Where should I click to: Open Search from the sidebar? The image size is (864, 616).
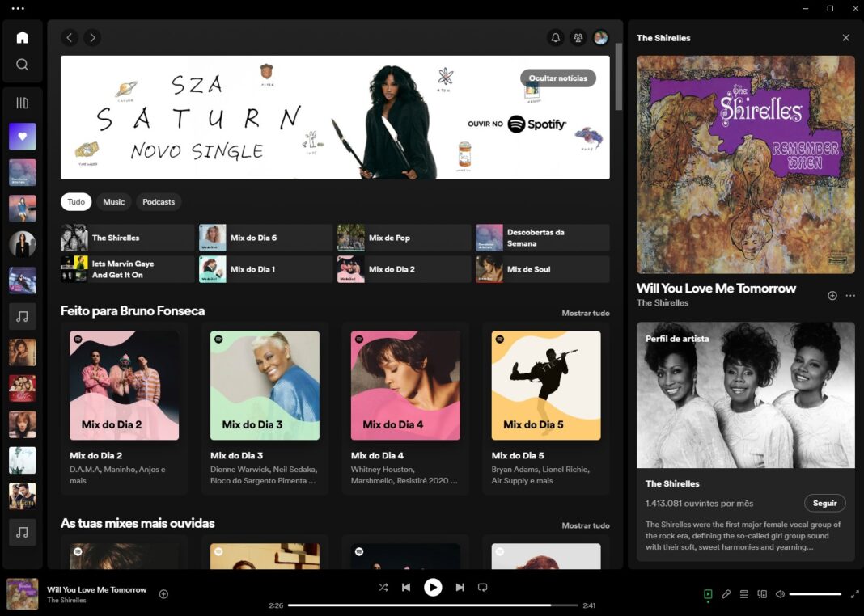23,65
